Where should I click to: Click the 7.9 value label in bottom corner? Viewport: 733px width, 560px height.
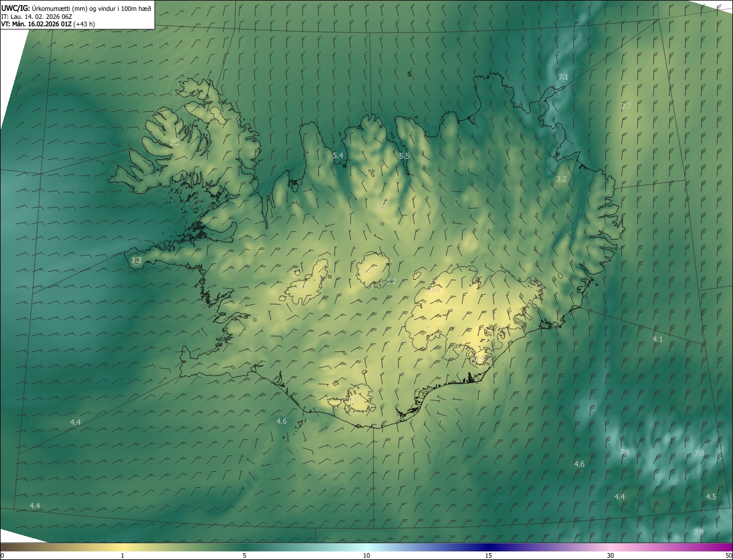[699, 532]
